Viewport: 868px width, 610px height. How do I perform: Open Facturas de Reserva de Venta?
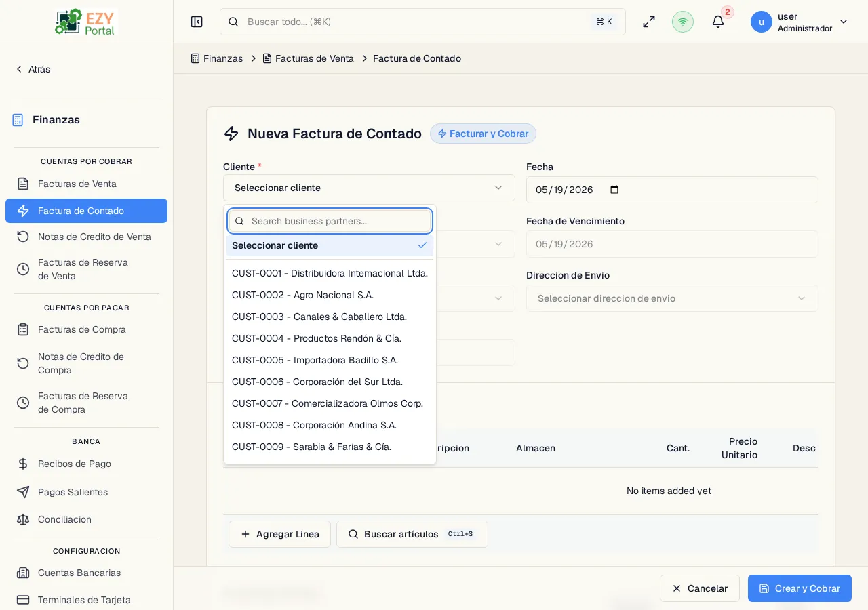tap(86, 269)
